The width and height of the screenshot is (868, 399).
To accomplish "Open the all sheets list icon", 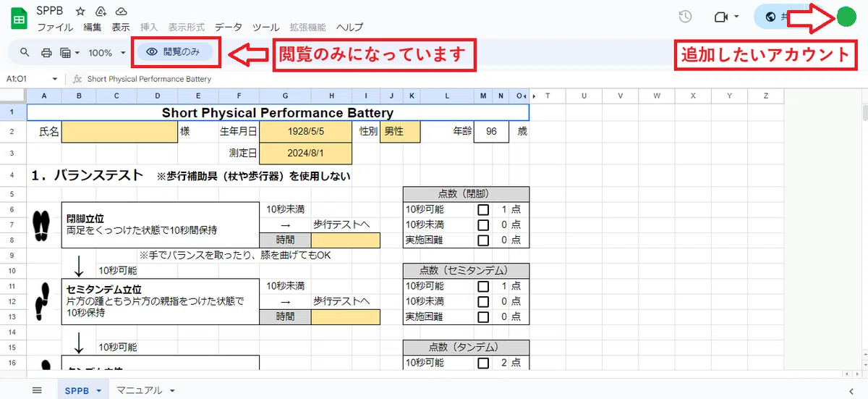I will click(x=37, y=390).
